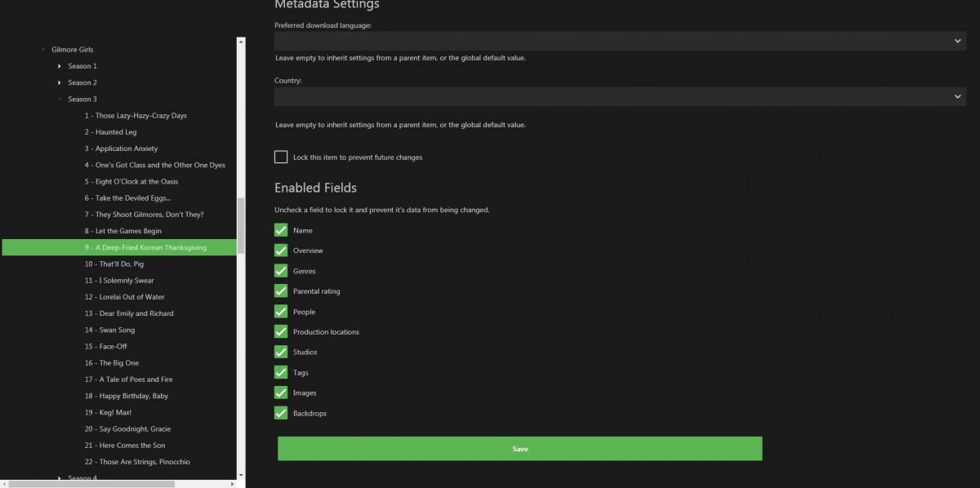This screenshot has height=488, width=980.
Task: Click the green Save button
Action: pos(519,449)
